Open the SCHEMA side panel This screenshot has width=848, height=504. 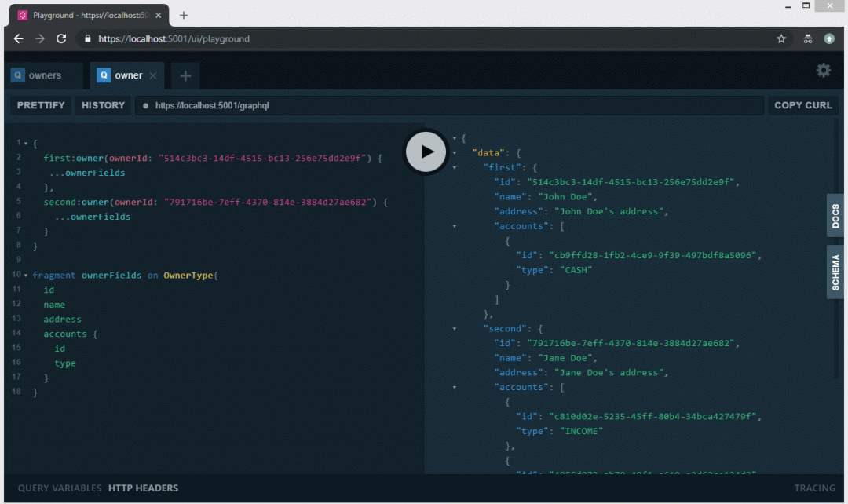click(x=835, y=272)
